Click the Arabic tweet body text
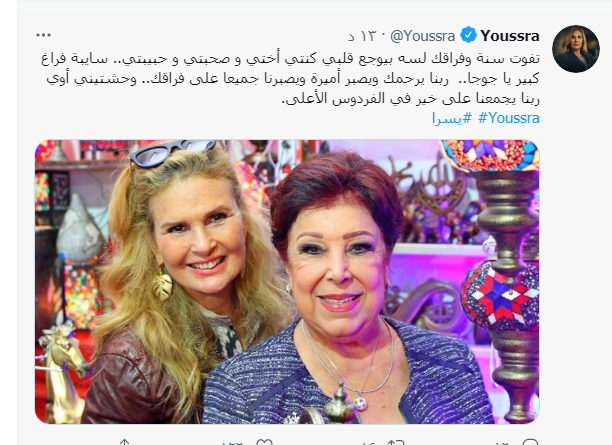 click(290, 79)
